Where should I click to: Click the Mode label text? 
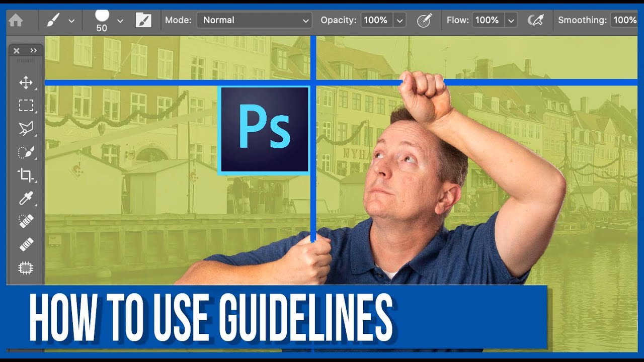(x=178, y=21)
